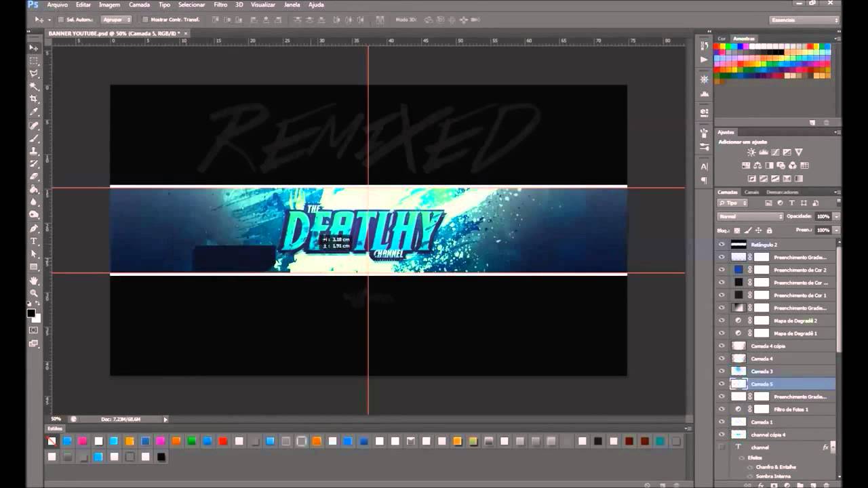Select the Camada 1 layer
Viewport: 868px width, 488px height.
click(776, 422)
